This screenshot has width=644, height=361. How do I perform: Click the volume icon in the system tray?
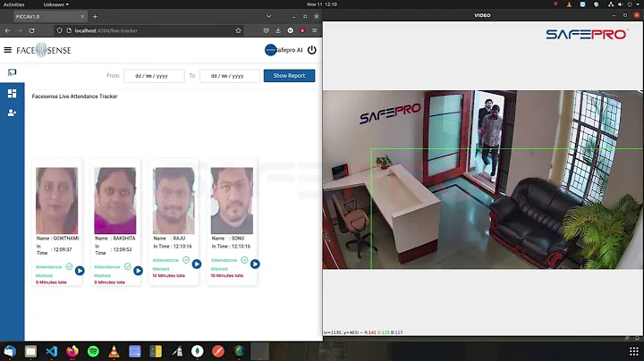click(620, 4)
